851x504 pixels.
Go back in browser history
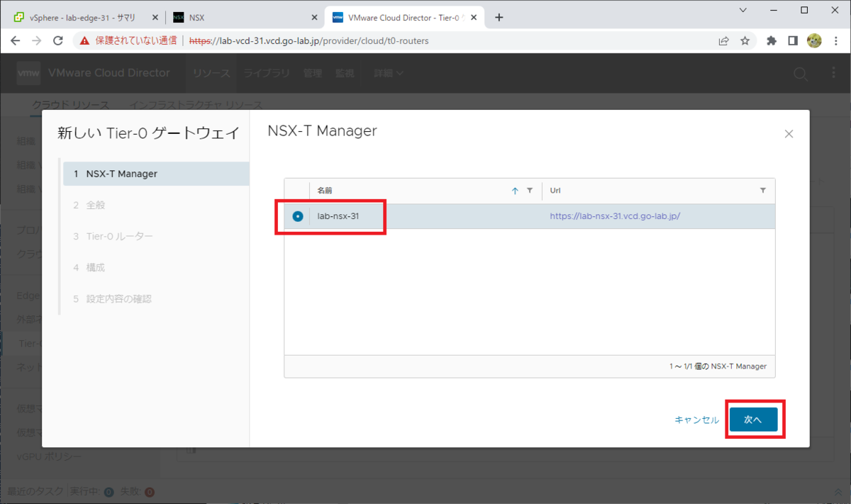pyautogui.click(x=16, y=41)
